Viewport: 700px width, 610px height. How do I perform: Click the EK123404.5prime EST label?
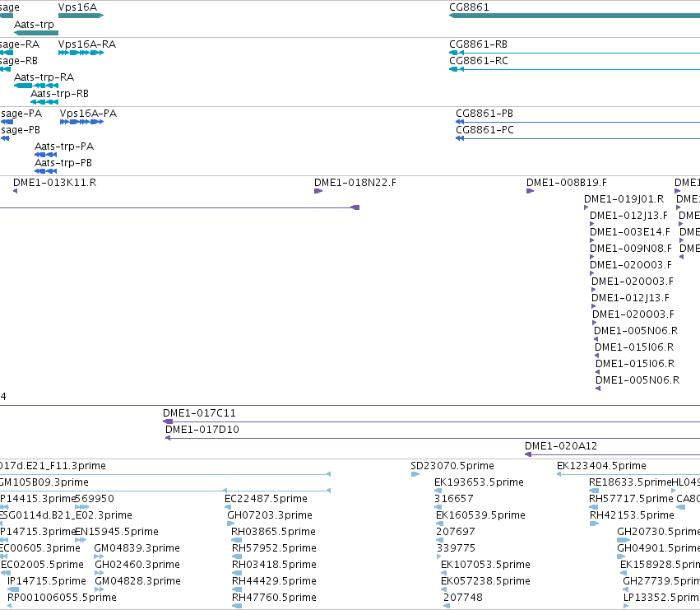click(601, 466)
